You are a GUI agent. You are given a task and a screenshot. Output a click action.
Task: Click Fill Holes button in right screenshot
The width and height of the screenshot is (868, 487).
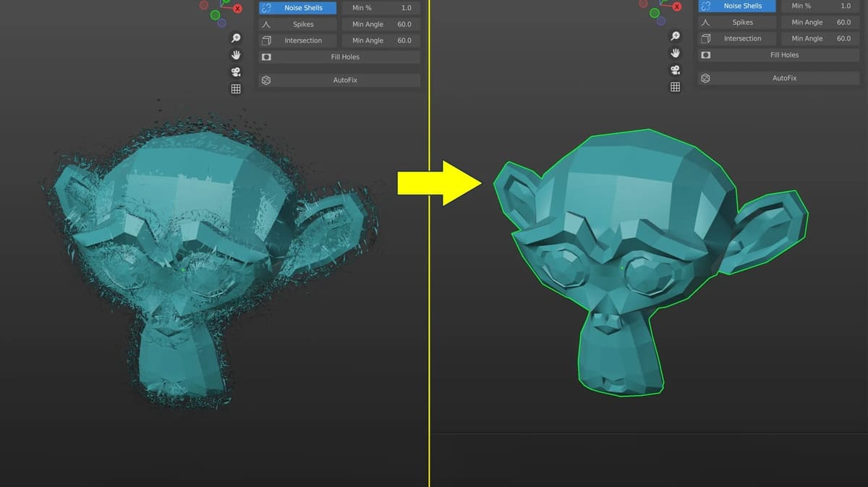[778, 55]
